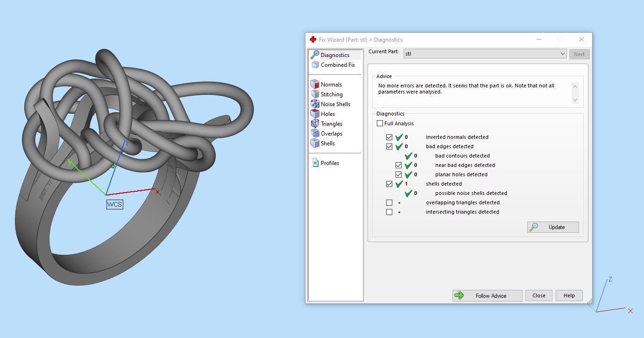Uncheck inverted normals detected checkbox
Screen dimensions: 644x338
(x=389, y=137)
